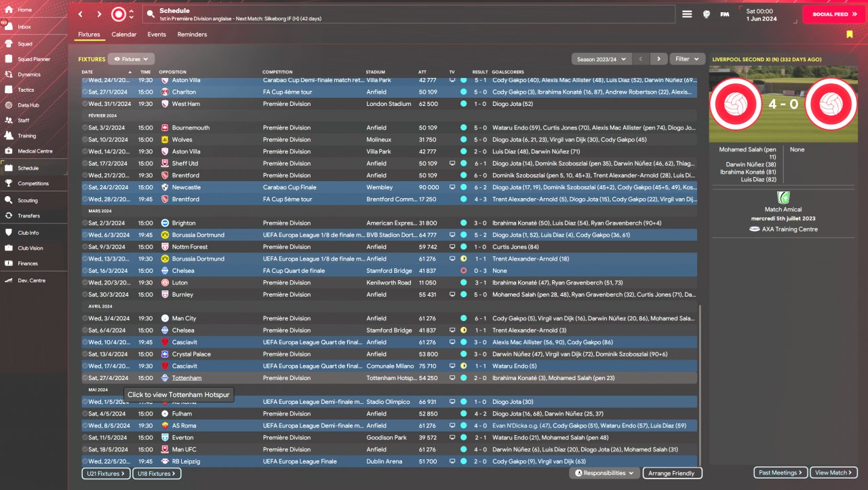
Task: Click the Charlton club badge in the fixtures list
Action: pyautogui.click(x=165, y=92)
